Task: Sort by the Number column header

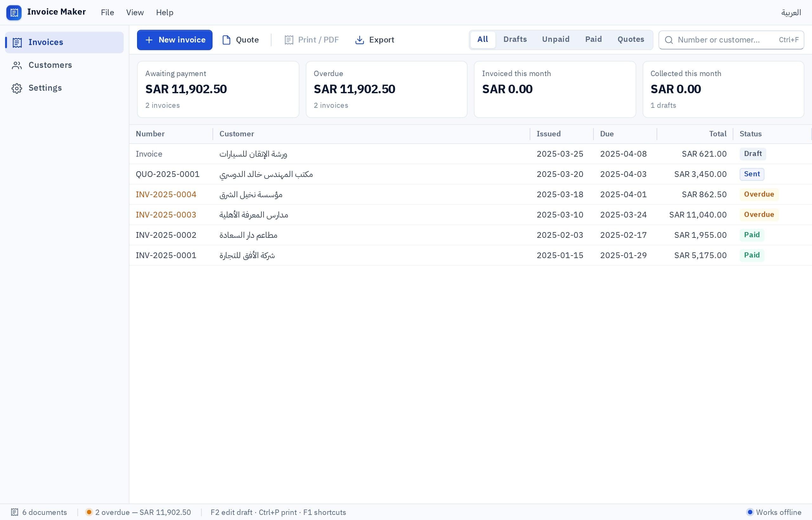Action: (x=171, y=134)
